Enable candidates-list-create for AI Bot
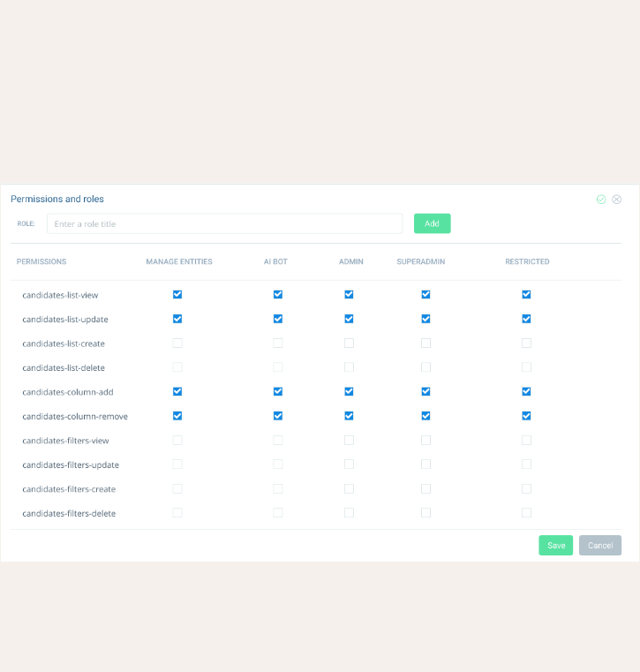Screen dimensions: 640x672 tap(277, 343)
